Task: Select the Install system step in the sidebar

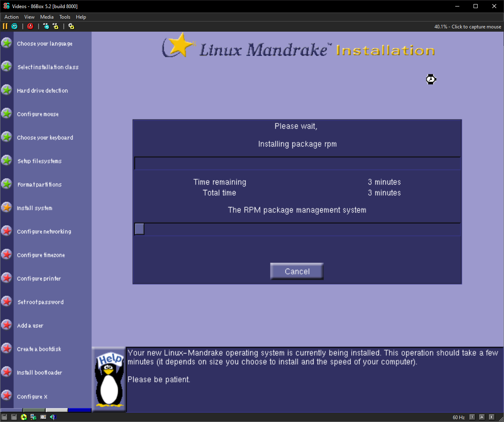Action: [35, 208]
